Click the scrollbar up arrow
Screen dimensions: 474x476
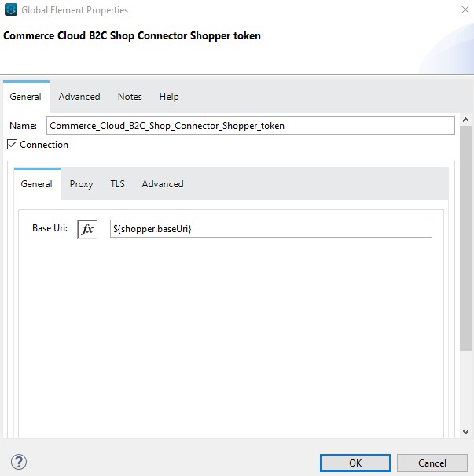(466, 120)
